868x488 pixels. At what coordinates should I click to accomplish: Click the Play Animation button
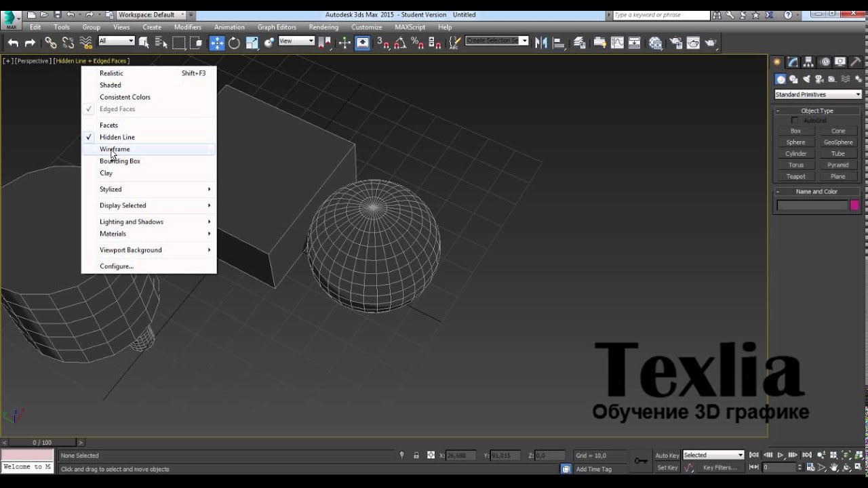tap(781, 455)
